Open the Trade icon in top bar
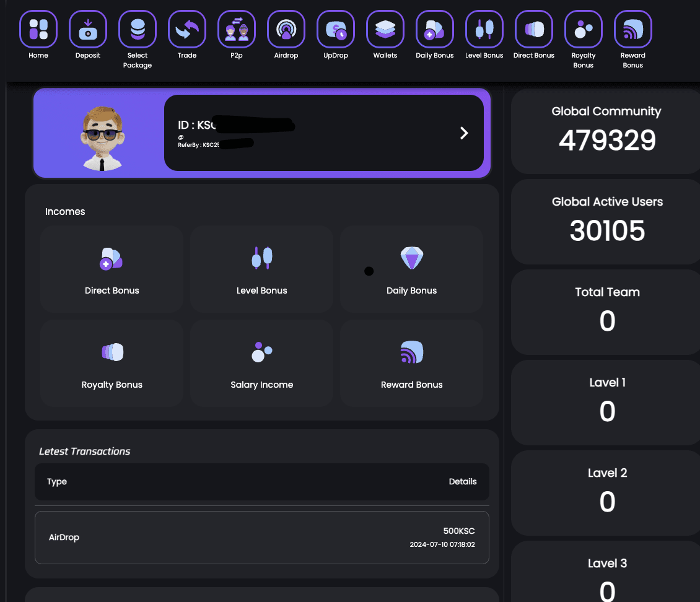Viewport: 700px width, 602px height. (x=187, y=29)
